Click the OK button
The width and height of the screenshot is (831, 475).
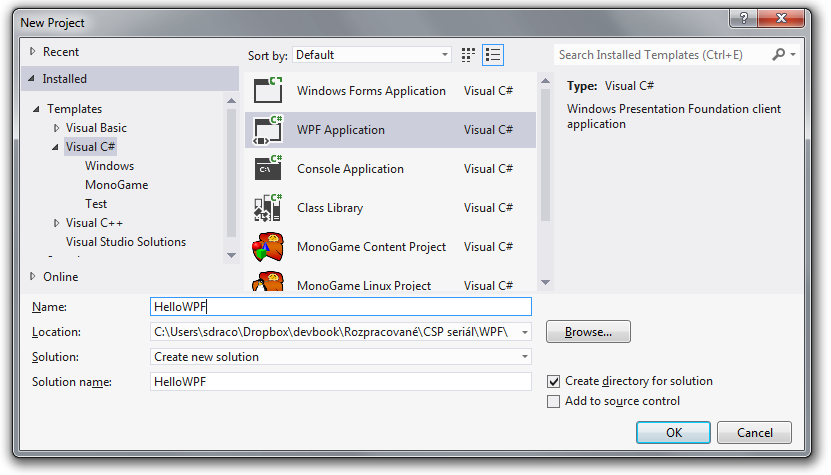[673, 433]
